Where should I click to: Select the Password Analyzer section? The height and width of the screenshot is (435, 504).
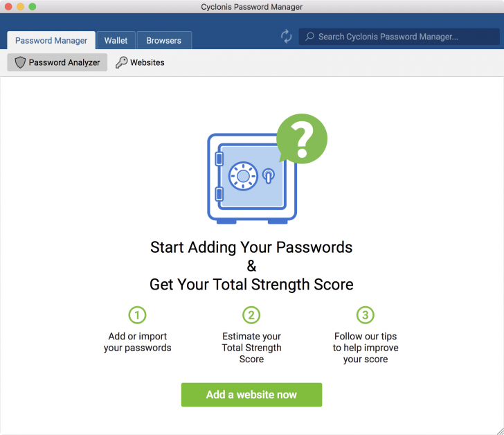[57, 62]
